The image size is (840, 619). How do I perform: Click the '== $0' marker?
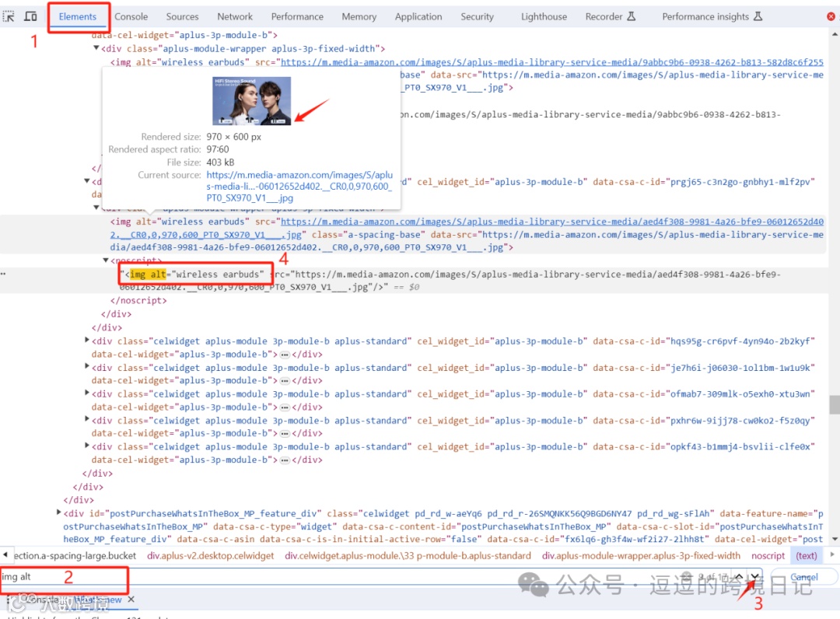407,287
